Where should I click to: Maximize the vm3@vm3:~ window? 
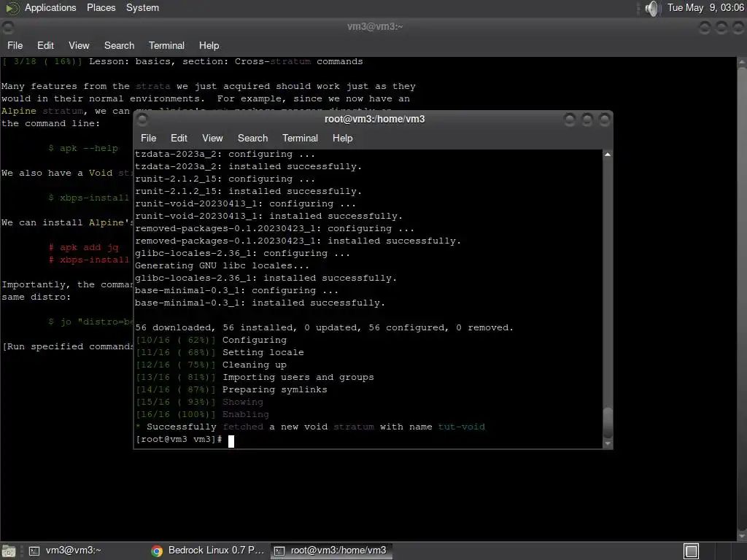coord(721,27)
